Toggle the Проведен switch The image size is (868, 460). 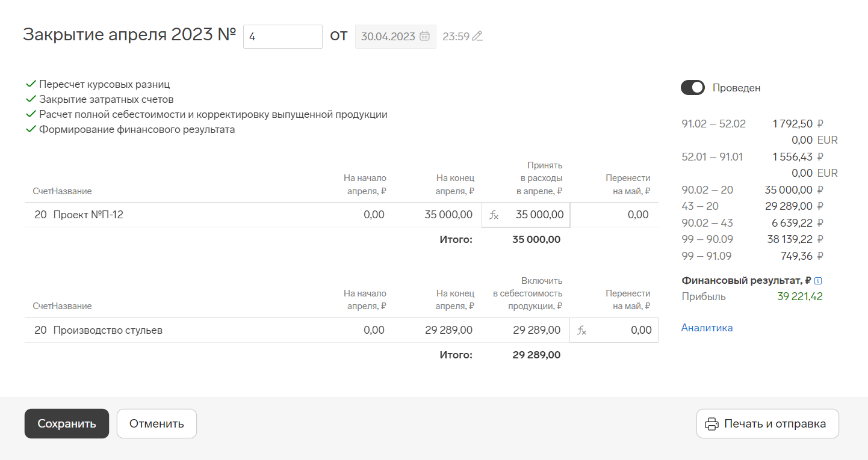tap(693, 88)
